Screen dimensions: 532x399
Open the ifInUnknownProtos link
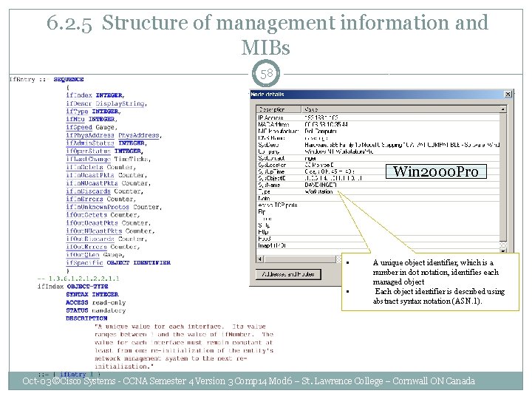tap(98, 207)
